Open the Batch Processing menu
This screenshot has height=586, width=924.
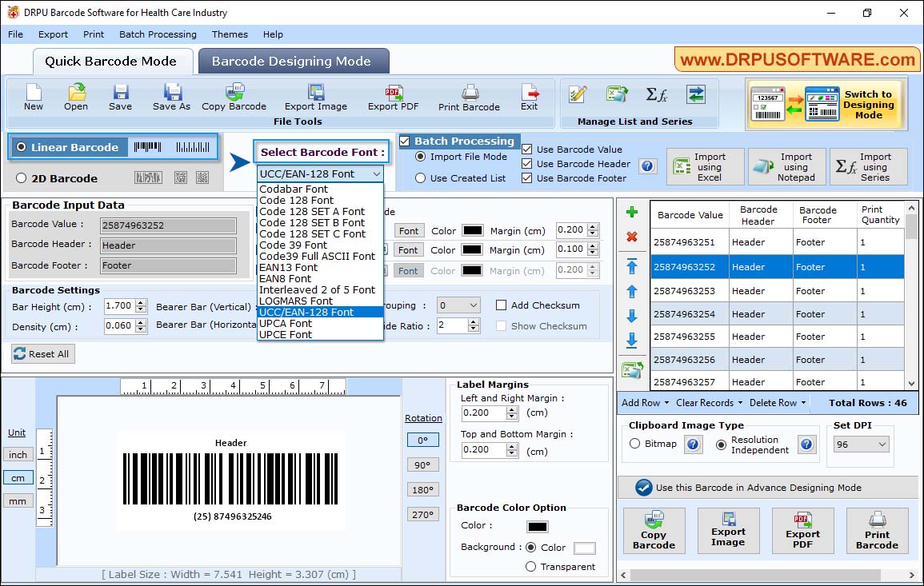point(158,34)
